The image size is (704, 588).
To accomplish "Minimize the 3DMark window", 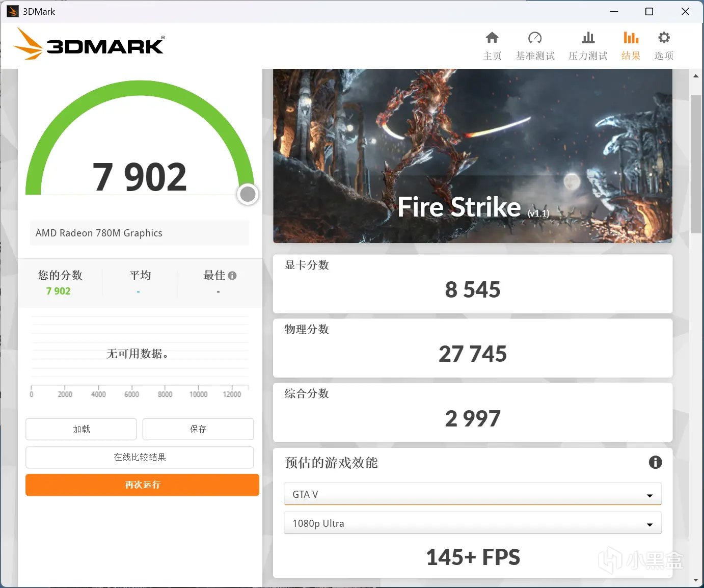I will (x=614, y=11).
